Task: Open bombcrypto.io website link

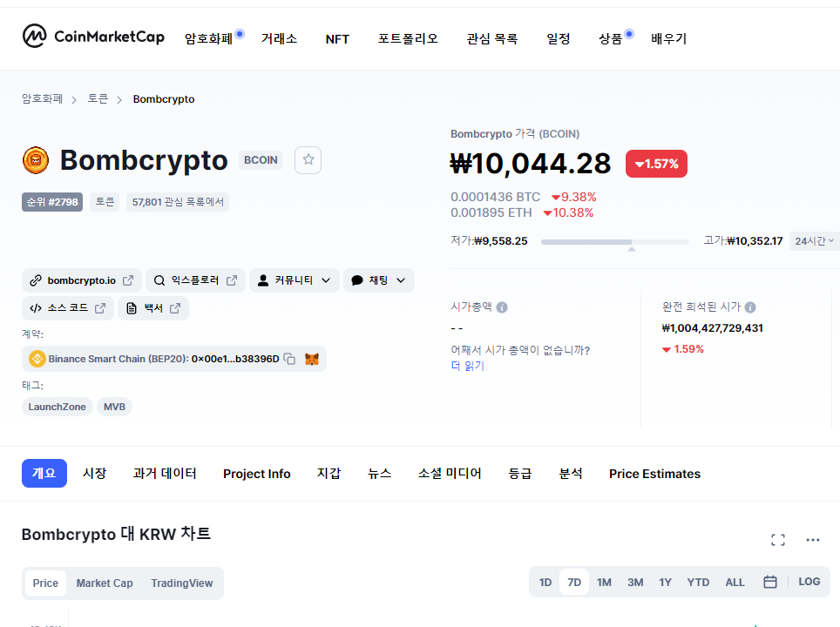Action: tap(81, 280)
